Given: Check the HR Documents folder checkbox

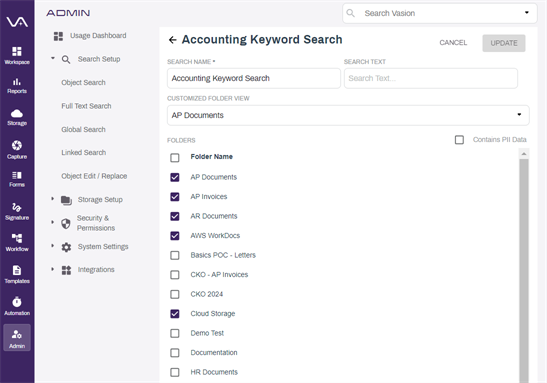Looking at the screenshot, I should [x=175, y=373].
